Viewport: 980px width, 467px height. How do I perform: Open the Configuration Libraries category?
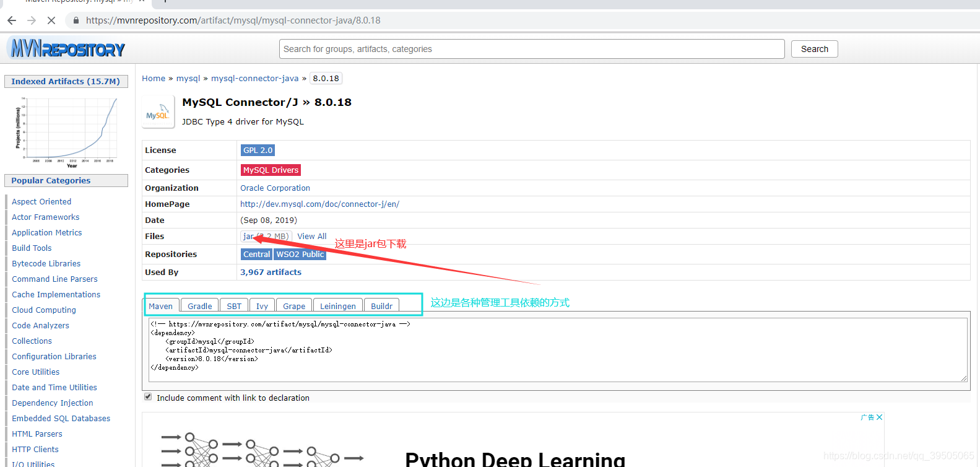pos(54,357)
